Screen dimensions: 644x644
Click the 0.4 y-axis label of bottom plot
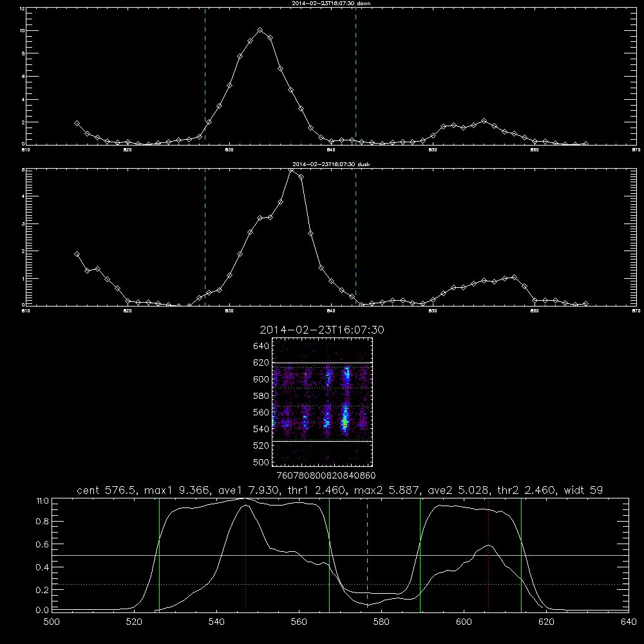coord(42,567)
